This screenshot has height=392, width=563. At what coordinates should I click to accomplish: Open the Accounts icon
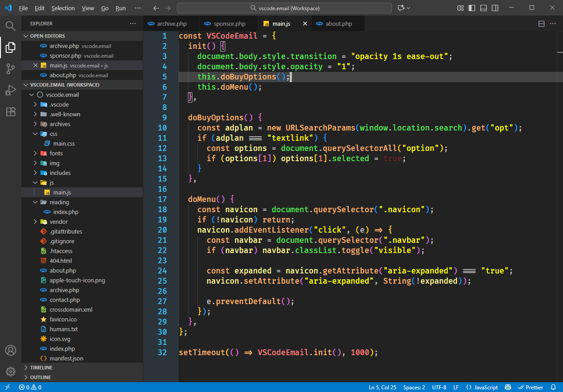10,350
